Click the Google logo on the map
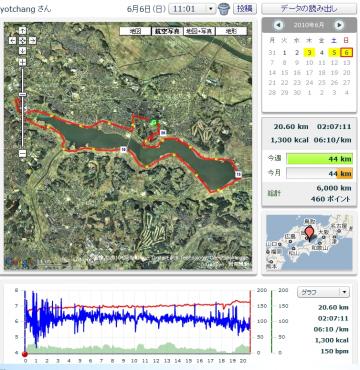Viewport: 360px width, 370px height. tap(20, 262)
